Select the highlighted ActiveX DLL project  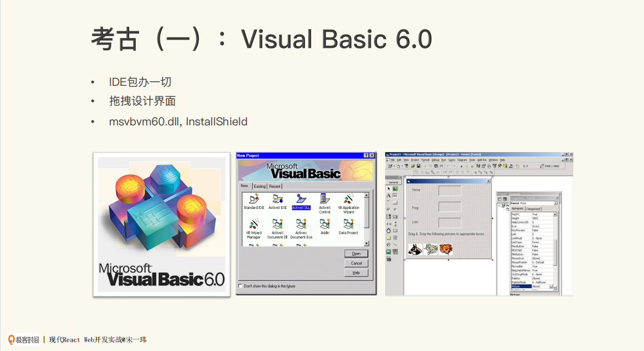coord(301,201)
